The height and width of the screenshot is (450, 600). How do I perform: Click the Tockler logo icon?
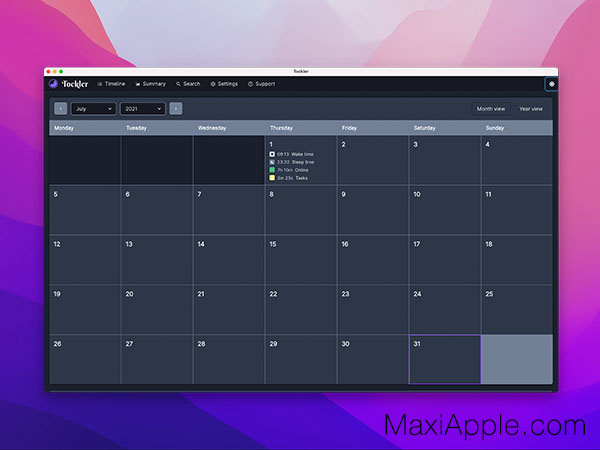click(x=53, y=84)
